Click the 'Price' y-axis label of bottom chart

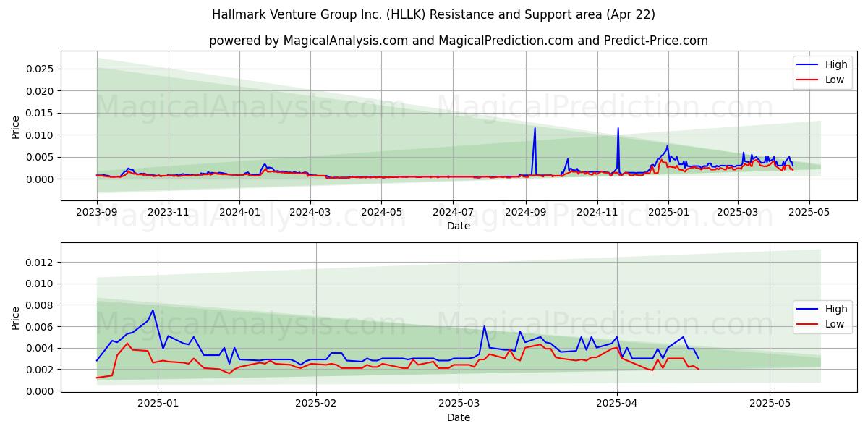(x=16, y=317)
